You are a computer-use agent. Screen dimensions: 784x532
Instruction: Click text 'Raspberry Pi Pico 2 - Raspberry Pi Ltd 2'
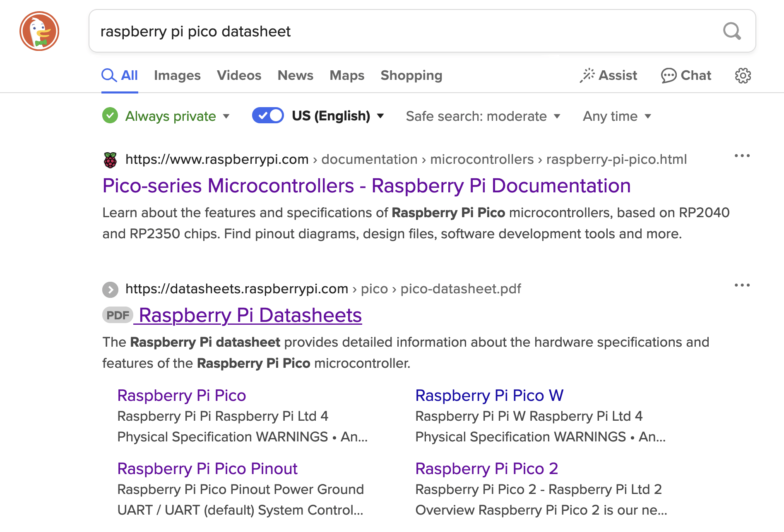point(539,489)
